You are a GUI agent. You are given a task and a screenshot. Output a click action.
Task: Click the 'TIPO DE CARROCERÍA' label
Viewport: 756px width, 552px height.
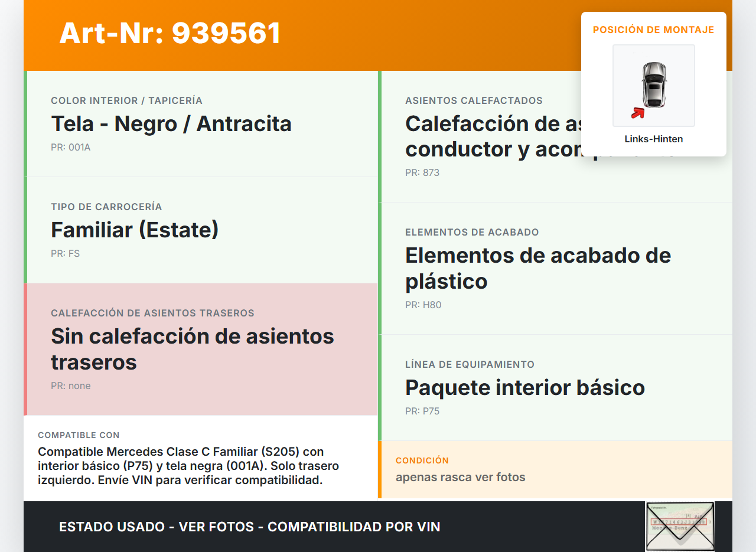tap(106, 207)
